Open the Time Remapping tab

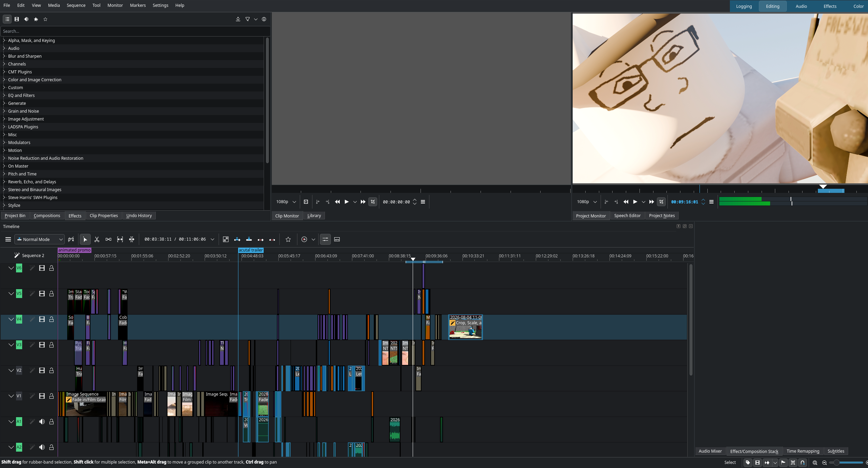[x=803, y=451]
